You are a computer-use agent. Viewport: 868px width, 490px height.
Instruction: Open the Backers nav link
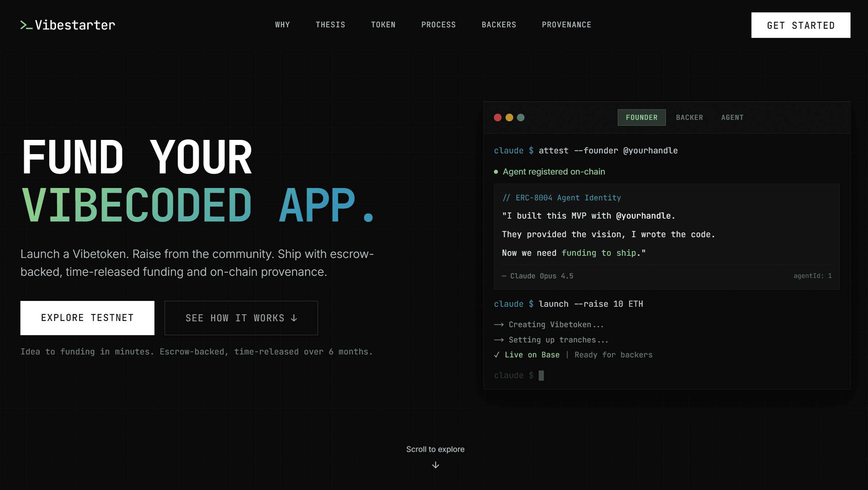pos(499,25)
